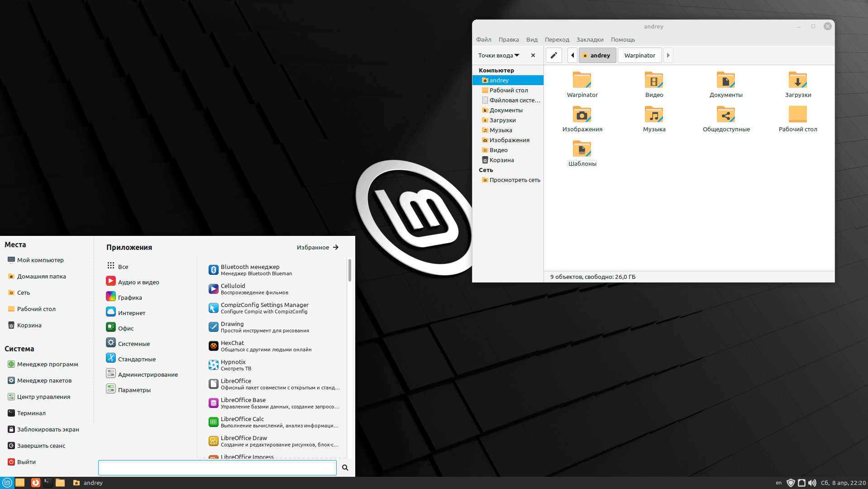Click the volume icon in system tray
Viewport: 868px width, 489px height.
(812, 483)
